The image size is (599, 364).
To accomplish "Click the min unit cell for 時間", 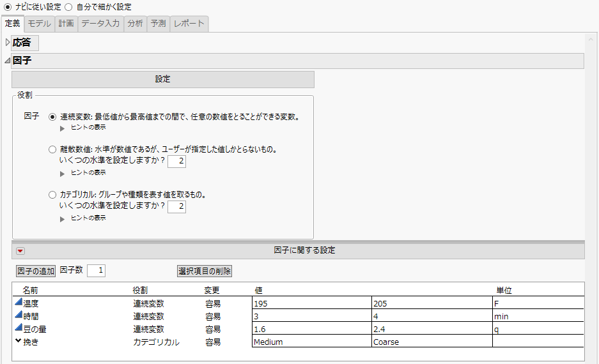I will click(x=538, y=316).
